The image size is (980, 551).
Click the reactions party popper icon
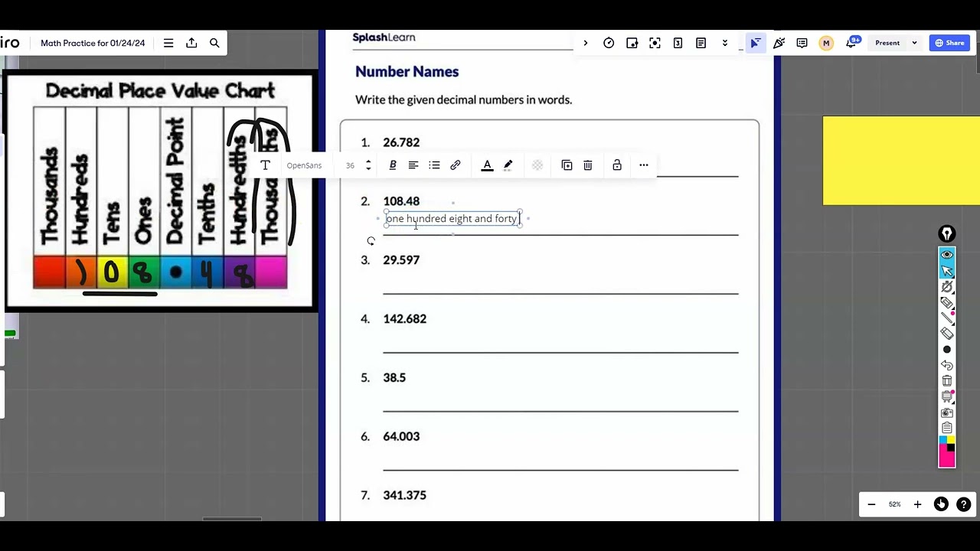779,43
